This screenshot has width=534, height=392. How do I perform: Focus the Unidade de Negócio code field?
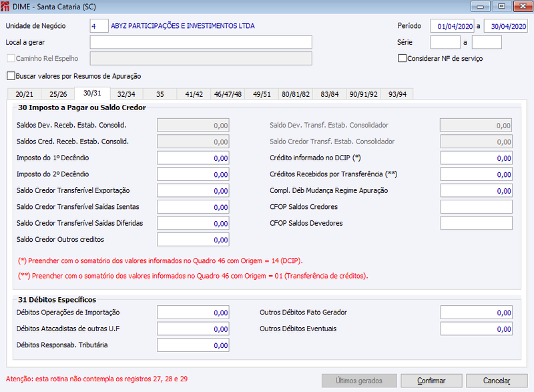click(99, 26)
